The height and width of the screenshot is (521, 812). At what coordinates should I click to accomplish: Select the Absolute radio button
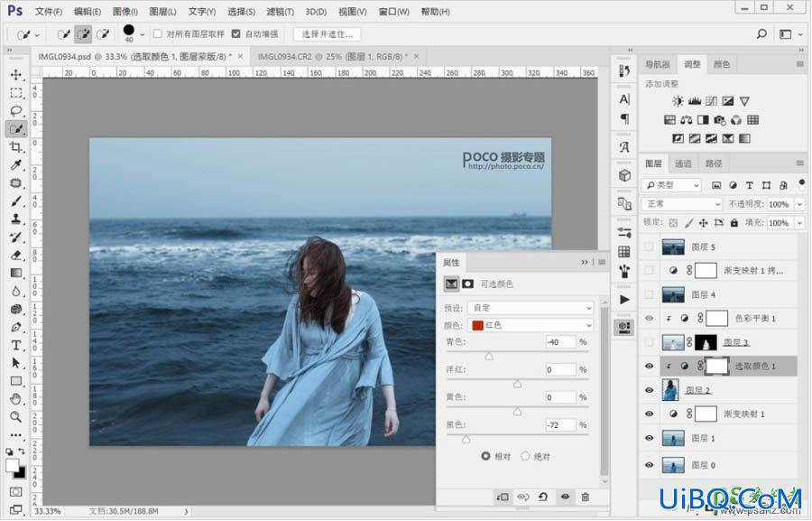point(525,456)
